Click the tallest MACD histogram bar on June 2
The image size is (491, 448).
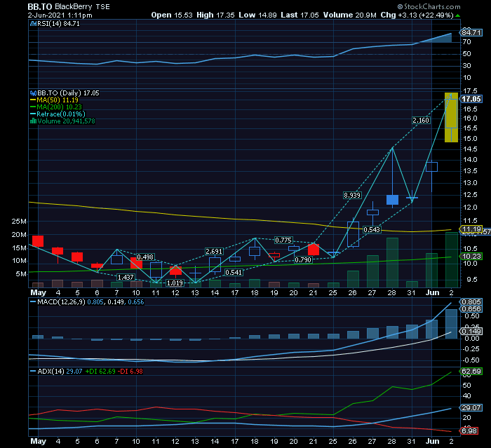pyautogui.click(x=451, y=324)
